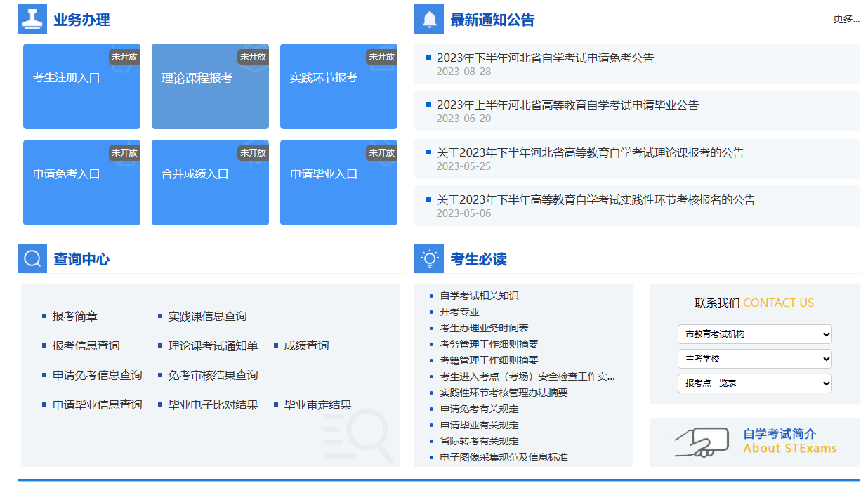868x488 pixels.
Task: Open 成绩查询 in the query center
Action: click(306, 345)
